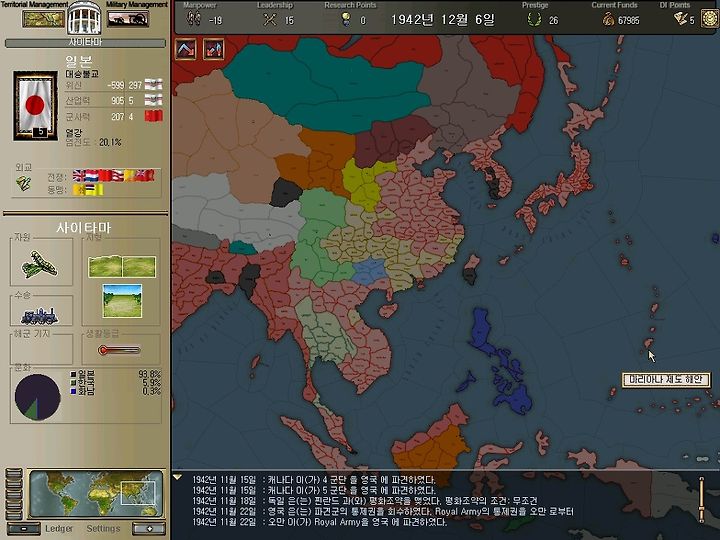Open the Territorial Management map button
Viewport: 720px width, 540px height.
(x=44, y=19)
